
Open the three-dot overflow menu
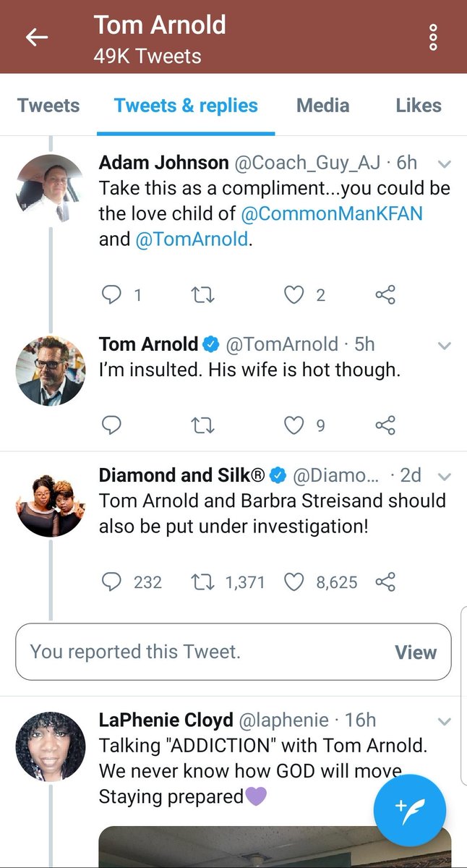[x=433, y=38]
